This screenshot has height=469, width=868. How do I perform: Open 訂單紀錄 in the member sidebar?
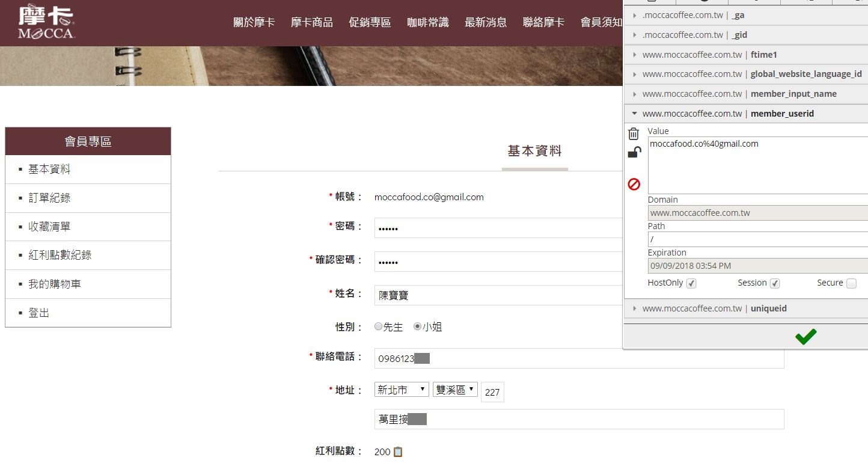[88, 198]
